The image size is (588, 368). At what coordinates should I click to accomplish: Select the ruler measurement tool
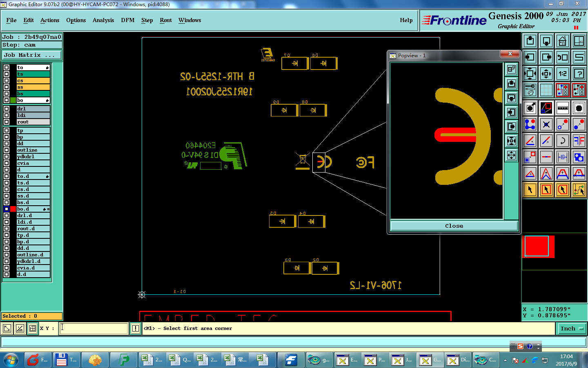click(x=563, y=108)
